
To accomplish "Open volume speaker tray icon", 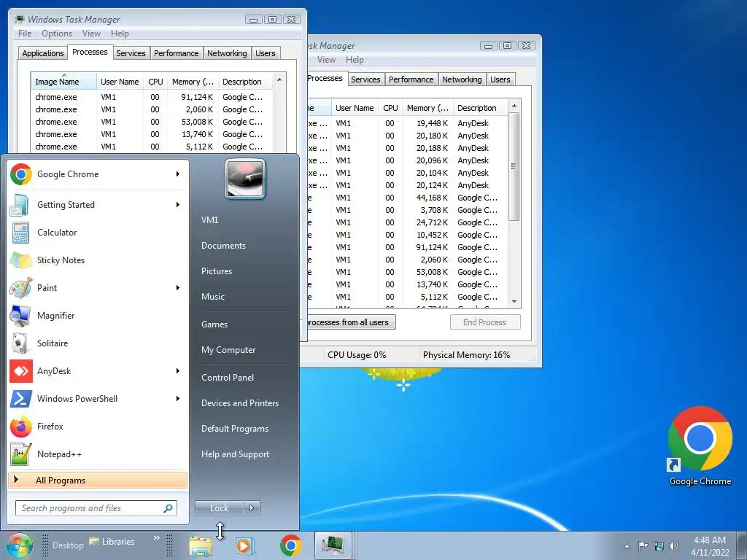I will coord(673,546).
